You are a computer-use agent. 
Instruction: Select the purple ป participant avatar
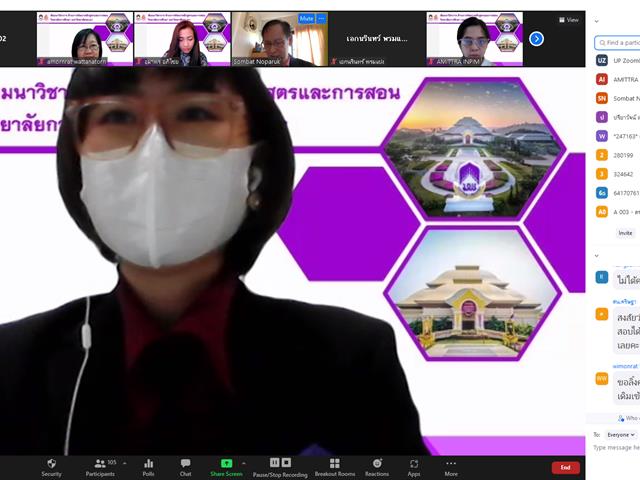[602, 117]
